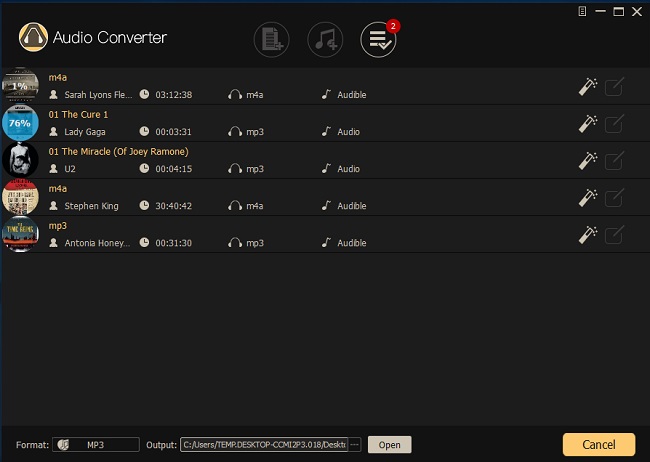Click the Cancel button
Viewport: 650px width, 462px height.
pos(599,445)
